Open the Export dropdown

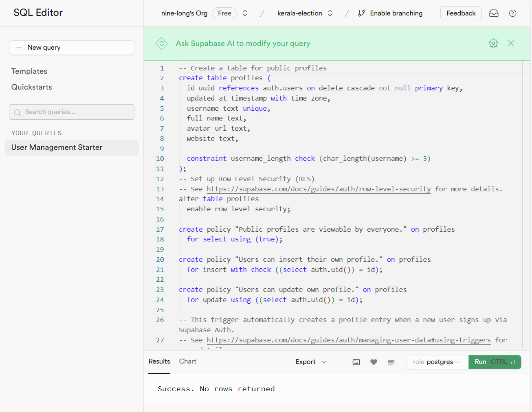tap(311, 362)
